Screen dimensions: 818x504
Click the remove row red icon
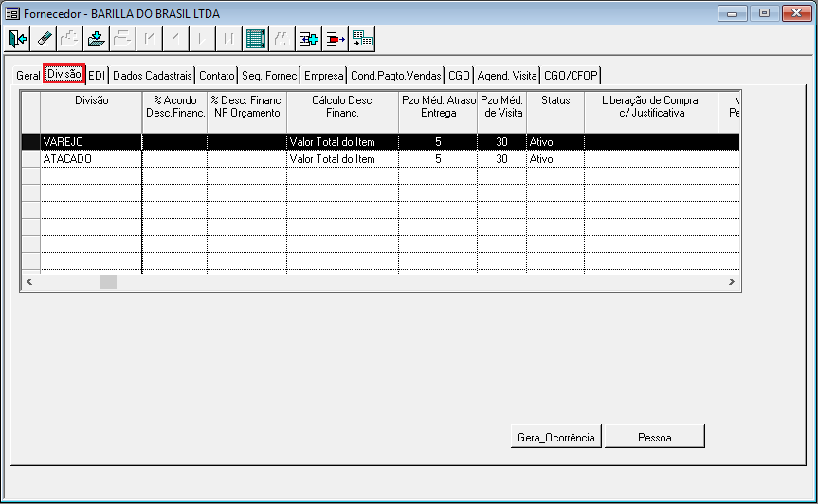click(336, 39)
